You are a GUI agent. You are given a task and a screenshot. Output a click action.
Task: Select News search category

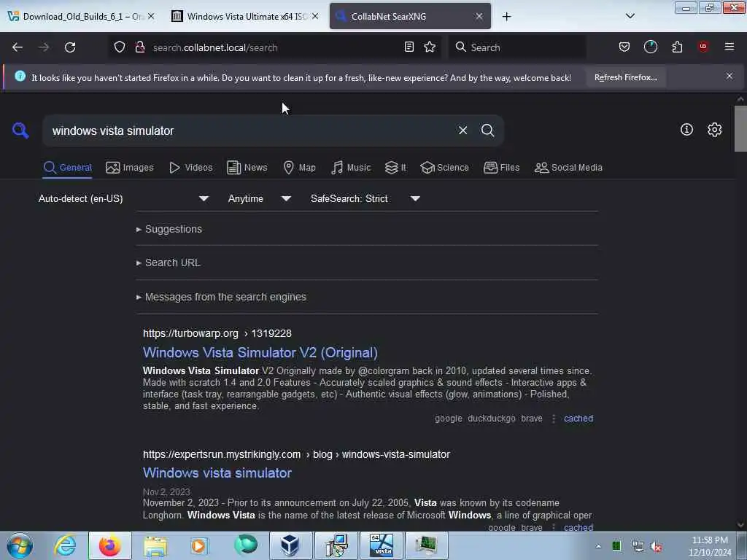(x=247, y=168)
